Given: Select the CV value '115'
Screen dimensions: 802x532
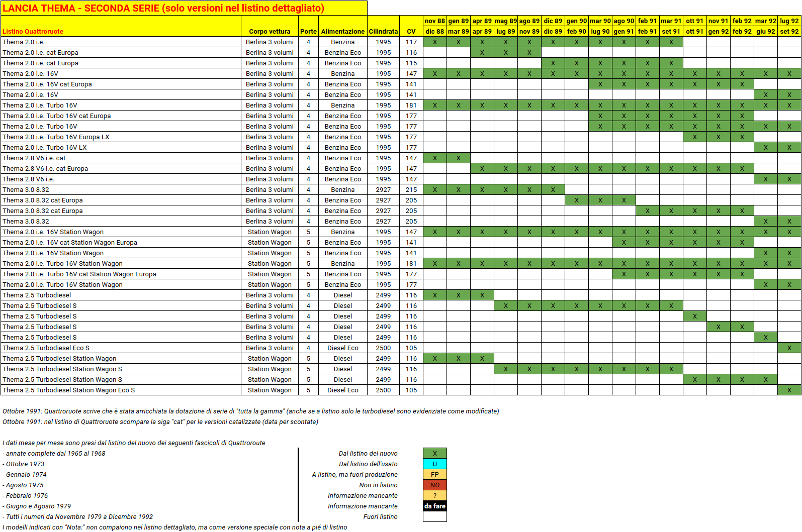Looking at the screenshot, I should click(x=411, y=63).
